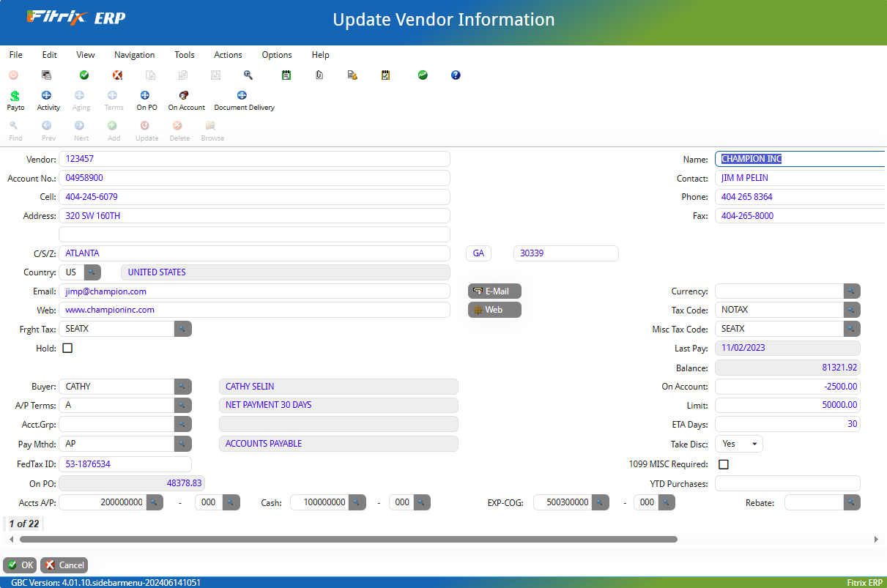The width and height of the screenshot is (887, 588).
Task: Open the Pay Mthd lookup button
Action: coord(183,444)
